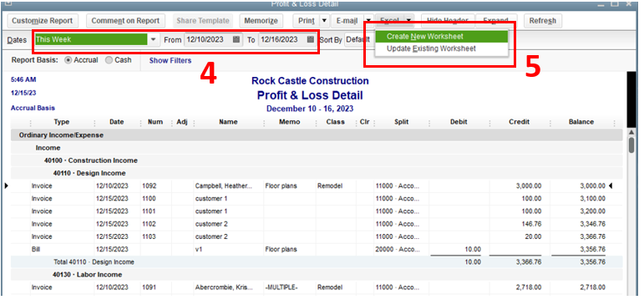Click the v1 vendor name in Bill row
The height and width of the screenshot is (305, 644).
(199, 250)
